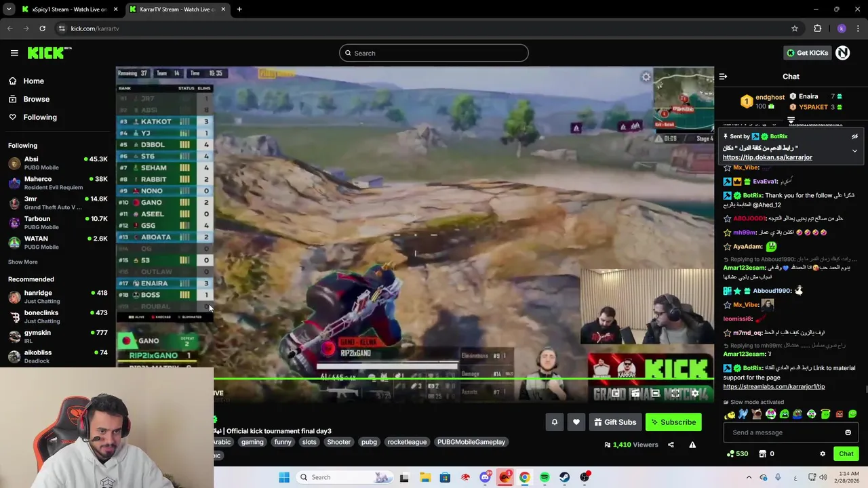Open recommended channel boneclinks
The image size is (868, 488).
point(58,317)
